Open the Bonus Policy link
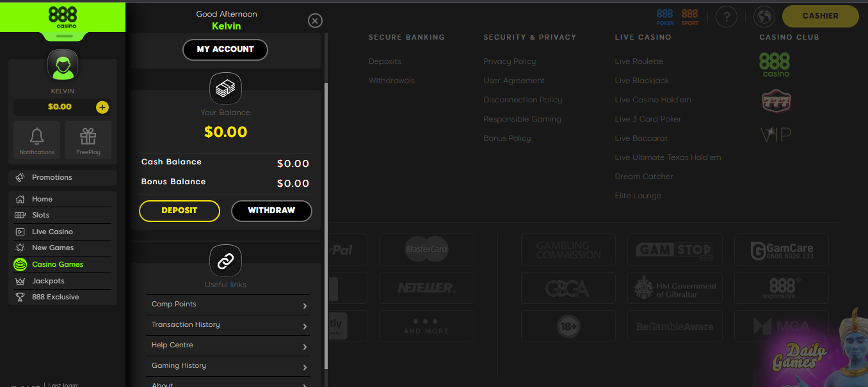The width and height of the screenshot is (868, 387). point(507,138)
